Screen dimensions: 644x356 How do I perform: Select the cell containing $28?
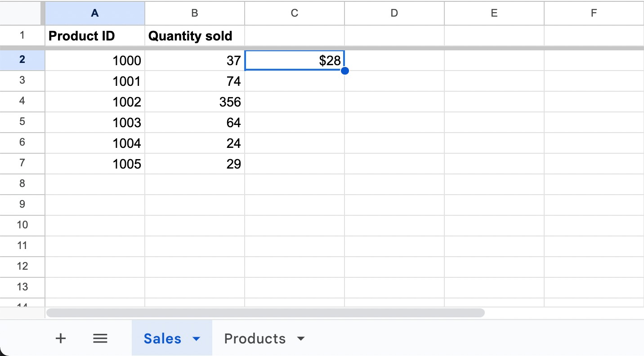tap(294, 60)
